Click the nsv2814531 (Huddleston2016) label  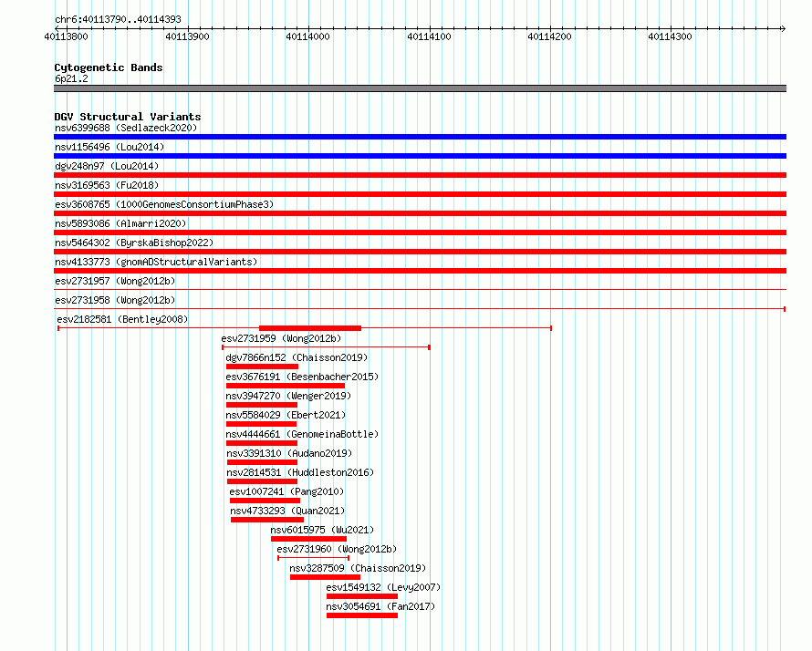point(300,472)
